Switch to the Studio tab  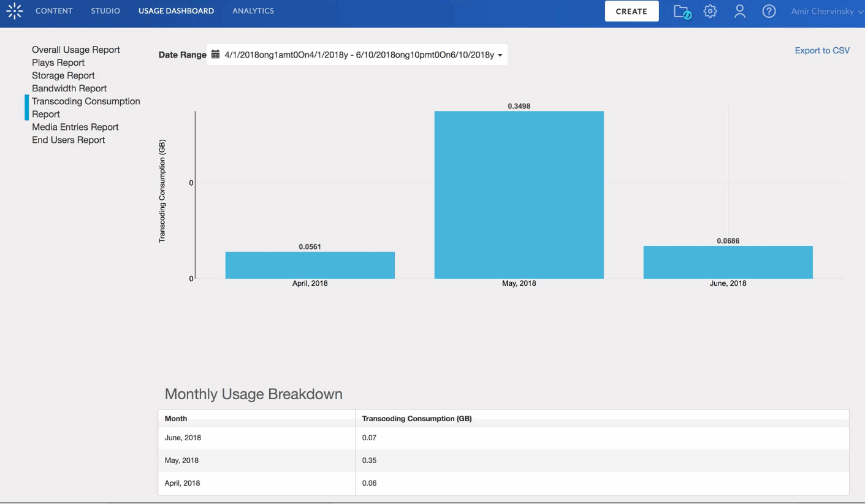105,11
